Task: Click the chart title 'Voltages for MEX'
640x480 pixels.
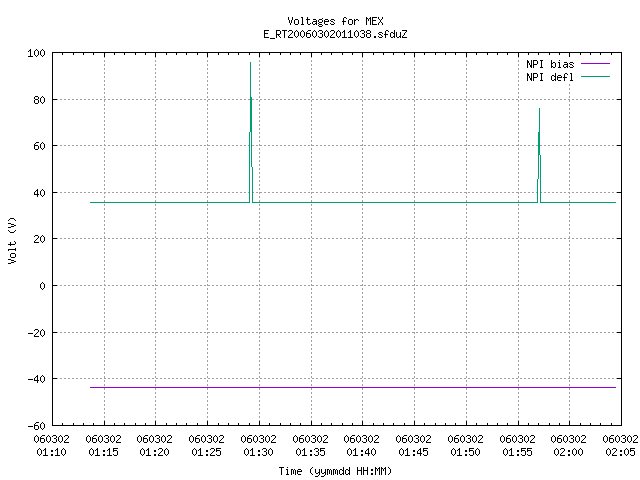Action: tap(335, 21)
